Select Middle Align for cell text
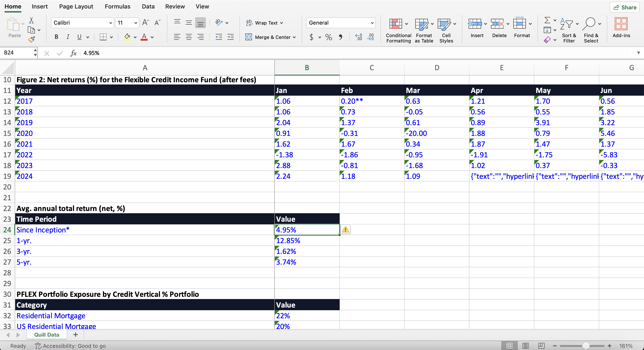The height and width of the screenshot is (350, 644). tap(189, 23)
